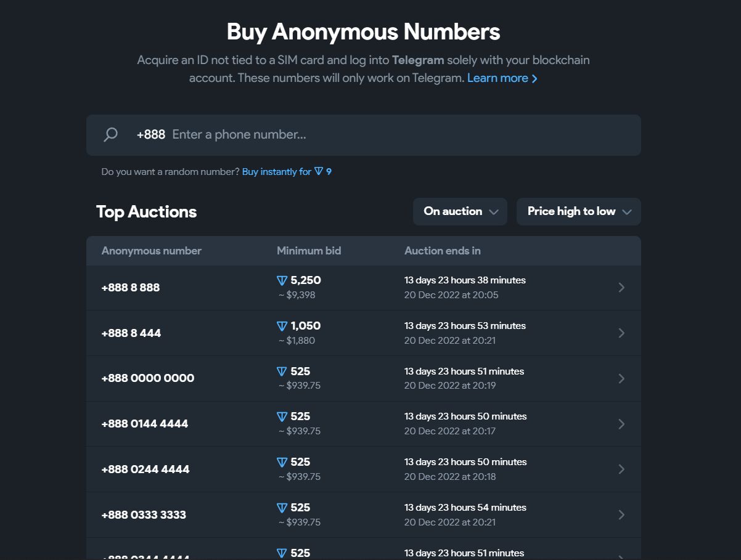Click the Auction ends in column header
This screenshot has height=560, width=741.
tap(443, 251)
